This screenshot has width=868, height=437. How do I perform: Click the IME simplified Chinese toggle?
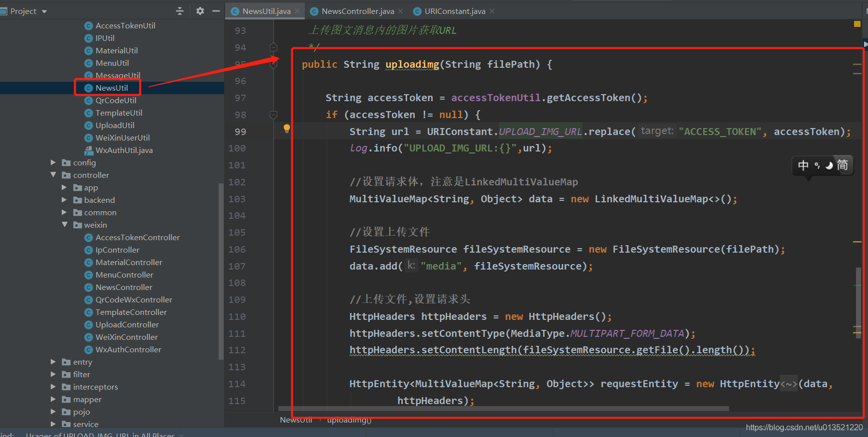pyautogui.click(x=842, y=165)
